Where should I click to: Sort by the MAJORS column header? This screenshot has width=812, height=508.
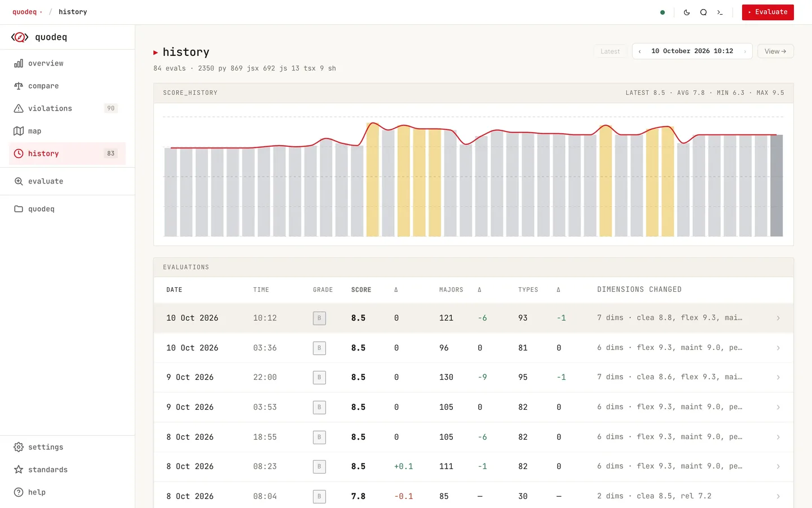pyautogui.click(x=451, y=290)
